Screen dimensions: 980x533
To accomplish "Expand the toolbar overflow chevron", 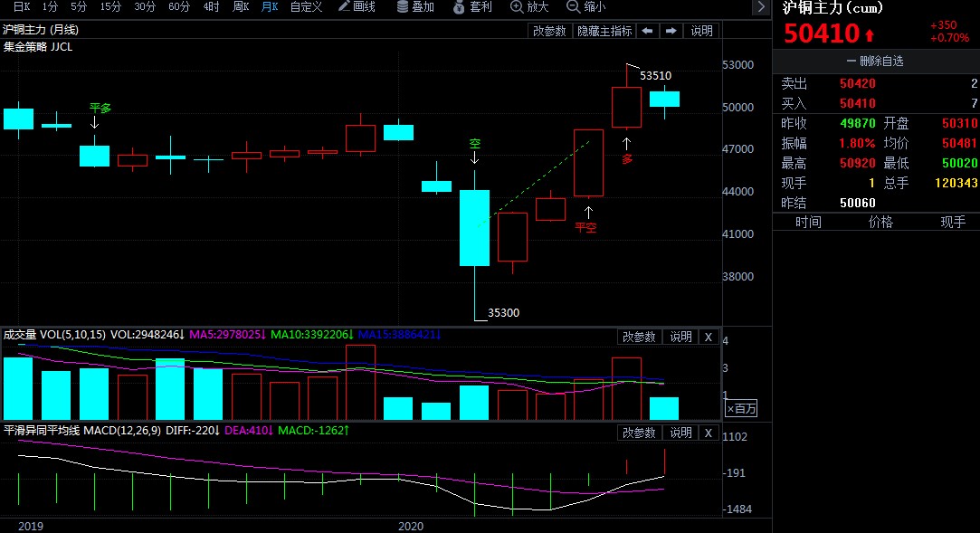I will pyautogui.click(x=761, y=7).
